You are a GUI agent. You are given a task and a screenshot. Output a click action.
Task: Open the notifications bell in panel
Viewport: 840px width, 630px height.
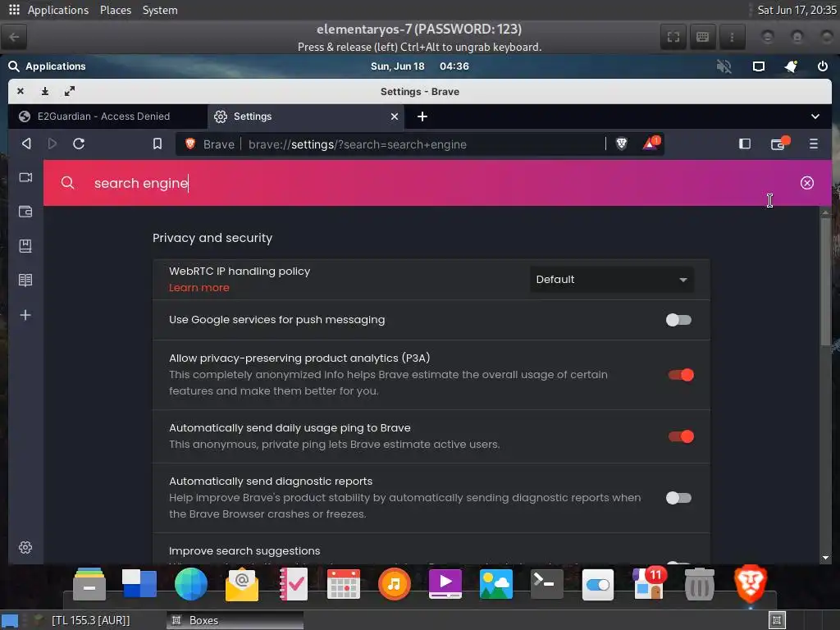click(791, 66)
